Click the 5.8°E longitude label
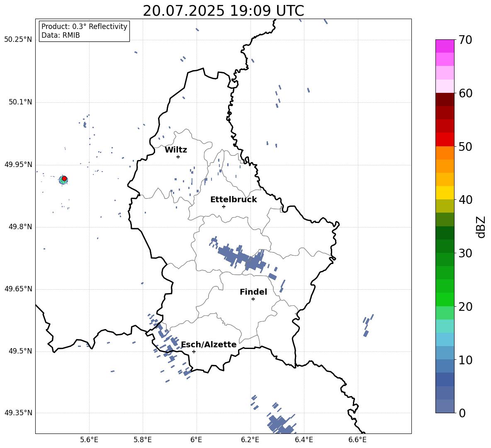The width and height of the screenshot is (491, 448). 143,440
